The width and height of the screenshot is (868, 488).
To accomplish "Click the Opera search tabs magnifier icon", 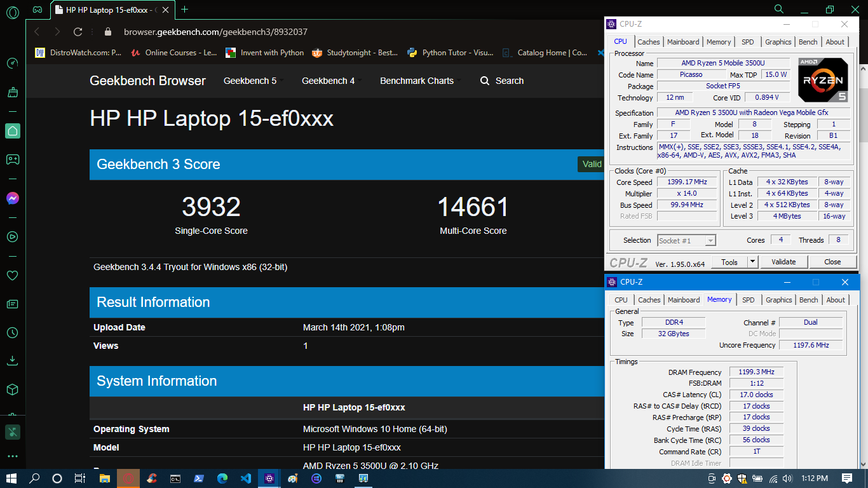I will 779,10.
